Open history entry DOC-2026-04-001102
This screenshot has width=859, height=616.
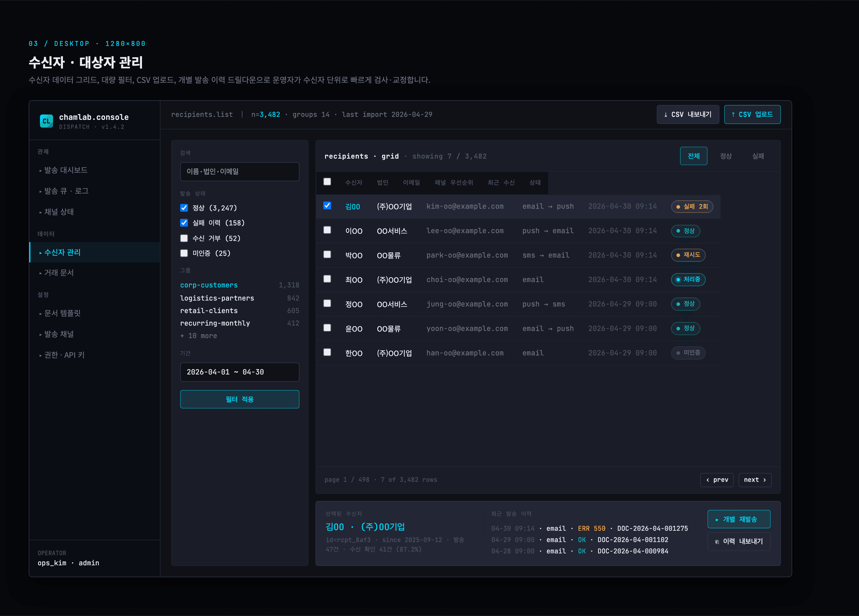click(x=633, y=539)
